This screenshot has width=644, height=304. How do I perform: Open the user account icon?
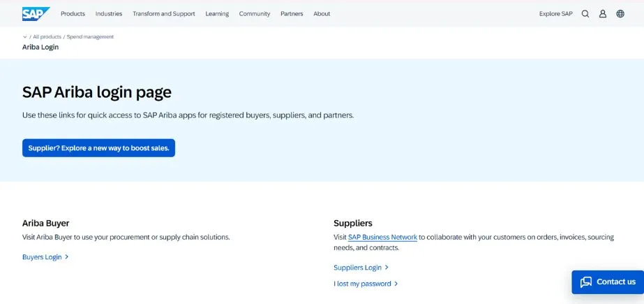click(x=603, y=13)
